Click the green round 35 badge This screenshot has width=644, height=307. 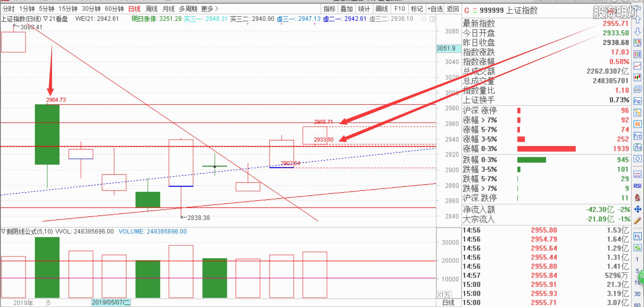641,277
